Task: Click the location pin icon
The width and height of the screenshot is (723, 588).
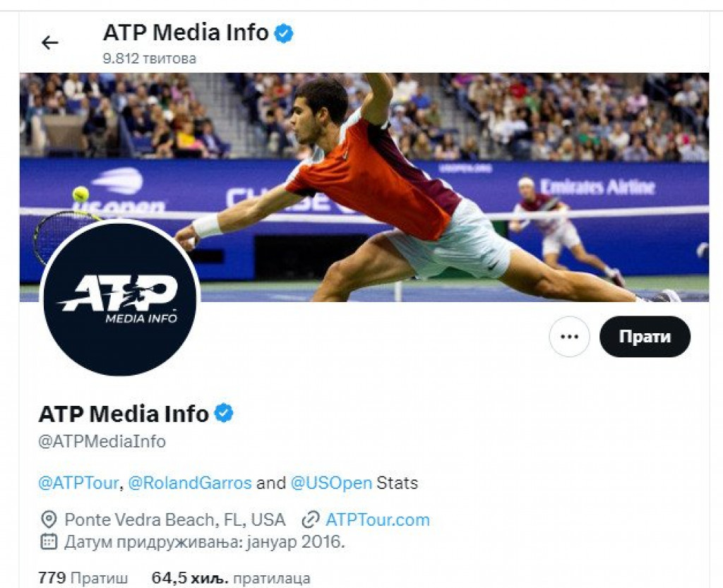Action: (x=49, y=520)
